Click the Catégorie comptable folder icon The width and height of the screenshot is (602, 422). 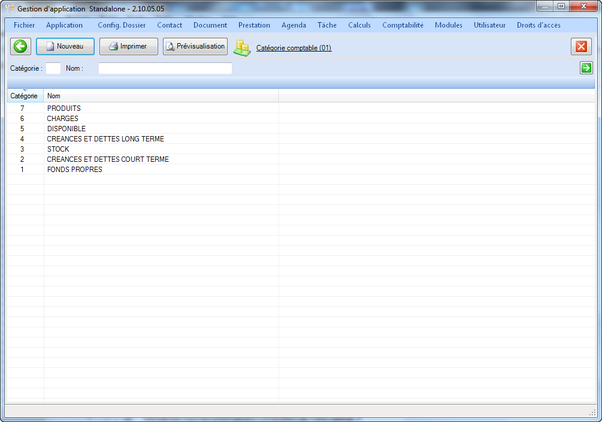(x=242, y=47)
